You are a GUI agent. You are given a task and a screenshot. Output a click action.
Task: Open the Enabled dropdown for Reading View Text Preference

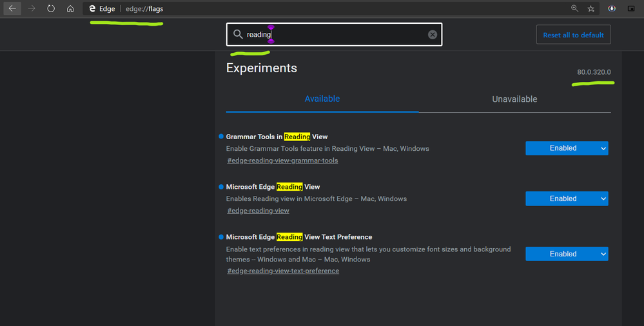[567, 254]
